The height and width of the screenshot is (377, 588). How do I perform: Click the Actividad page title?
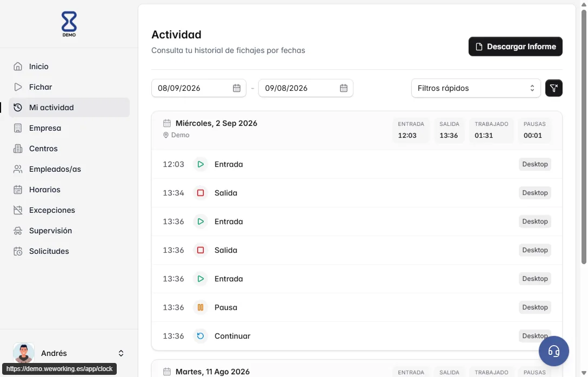[x=176, y=35]
